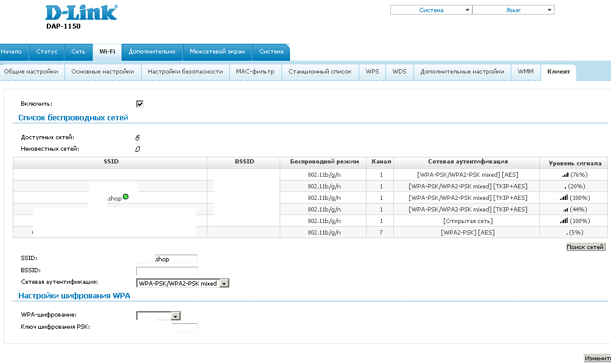
Task: Switch to the Межсетевой экран tab
Action: (x=216, y=52)
